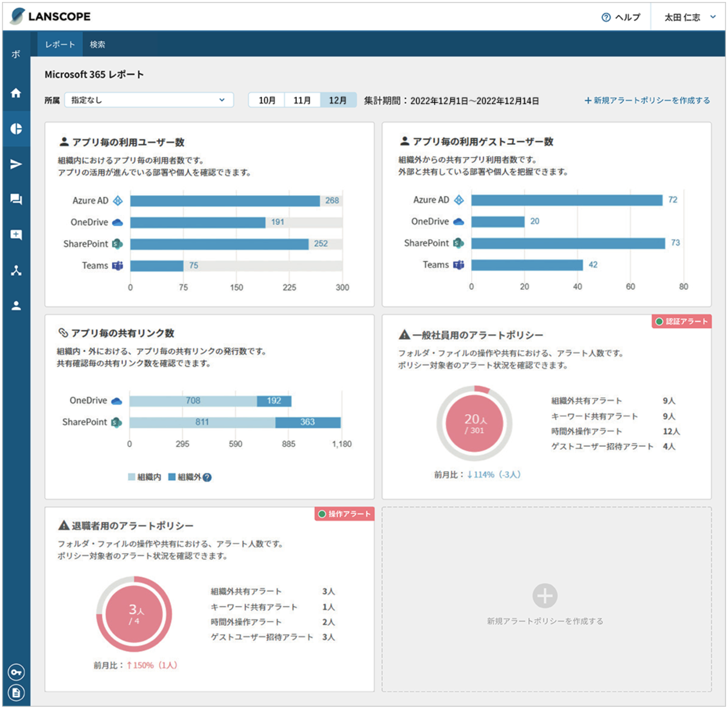Click the help question mark icon
The height and width of the screenshot is (708, 728).
[606, 17]
